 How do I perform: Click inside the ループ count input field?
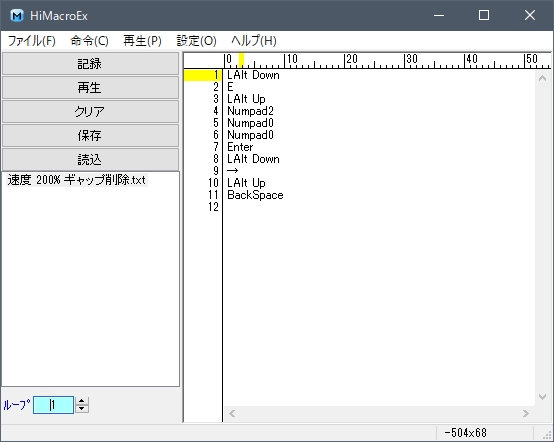[53, 405]
